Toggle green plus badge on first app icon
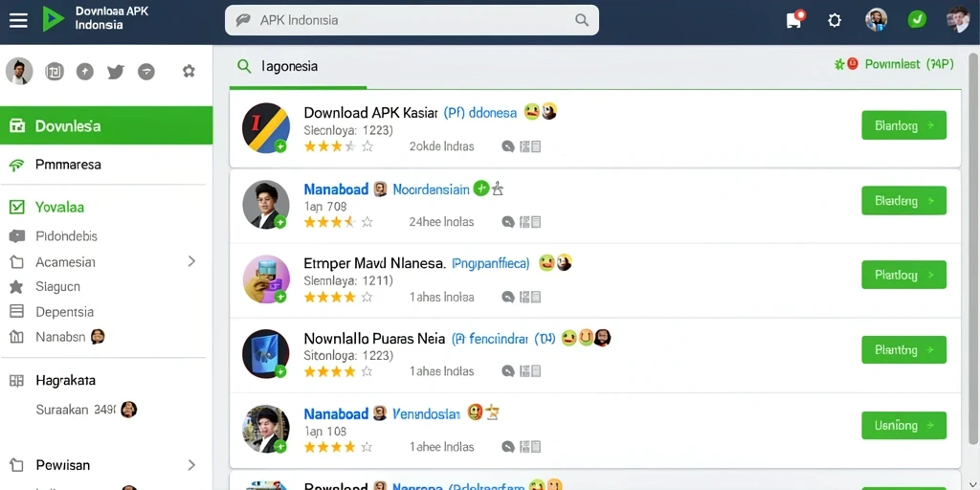The height and width of the screenshot is (490, 980). coord(280,146)
